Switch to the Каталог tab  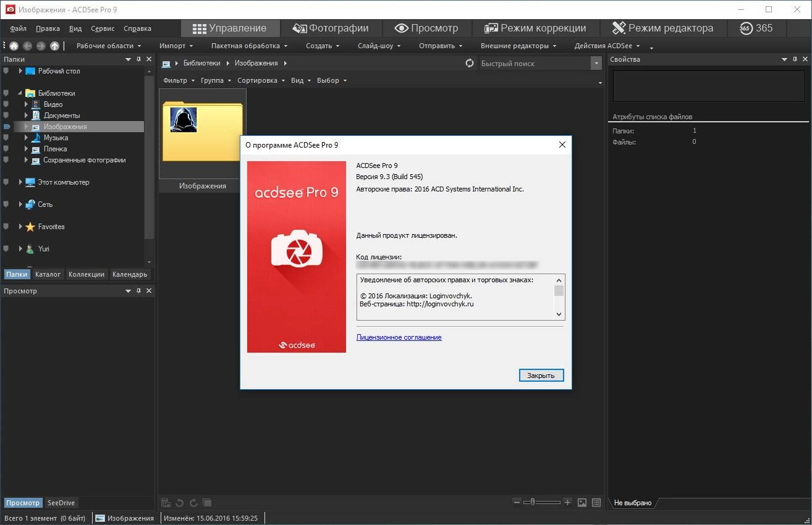(x=48, y=274)
